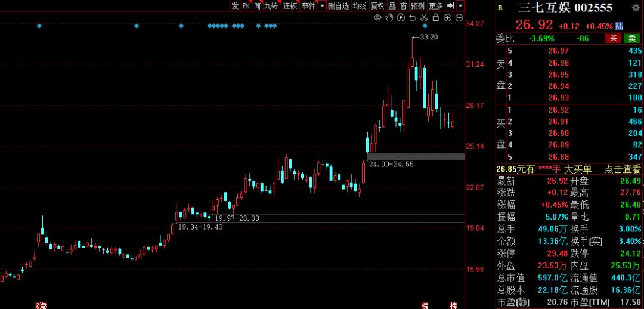644x309 pixels.
Task: Toggle the eye visibility icon above the chart
Action: tap(377, 18)
